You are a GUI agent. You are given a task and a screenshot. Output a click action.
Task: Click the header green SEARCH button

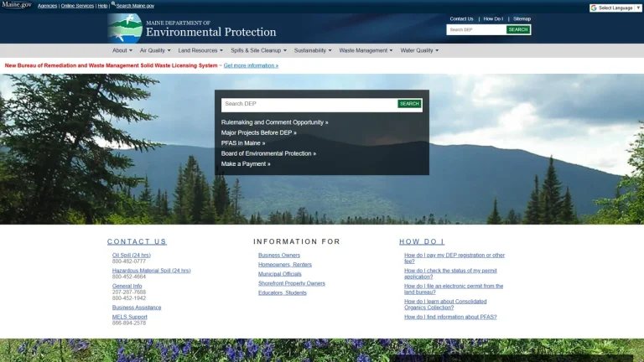[x=518, y=29]
